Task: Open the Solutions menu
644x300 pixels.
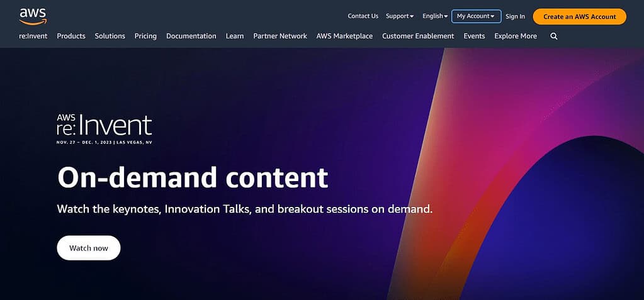Action: pyautogui.click(x=110, y=36)
